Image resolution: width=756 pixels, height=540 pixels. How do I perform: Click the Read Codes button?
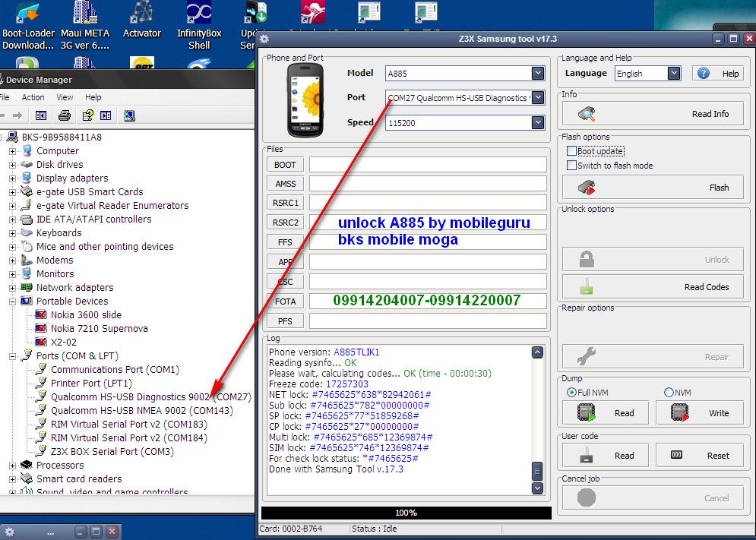(653, 287)
